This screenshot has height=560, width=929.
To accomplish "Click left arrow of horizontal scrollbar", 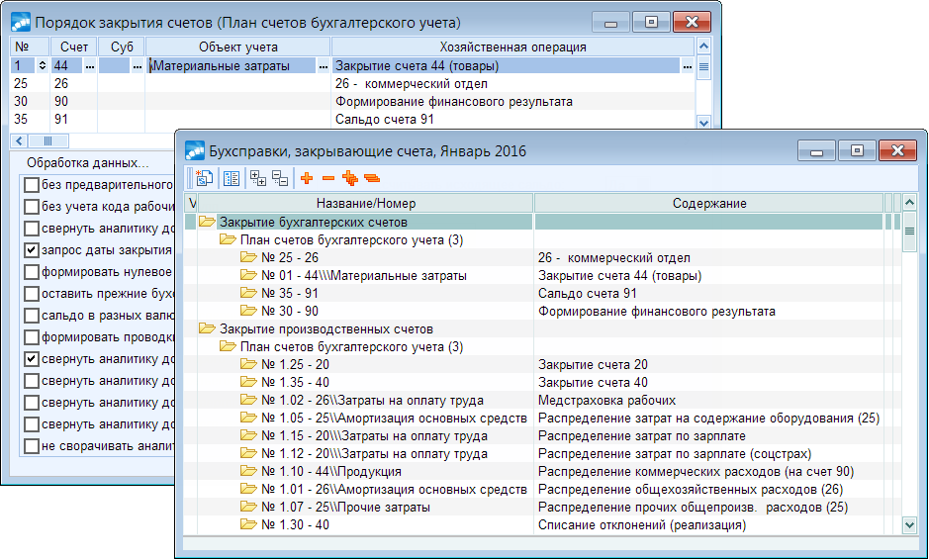I will point(19,141).
